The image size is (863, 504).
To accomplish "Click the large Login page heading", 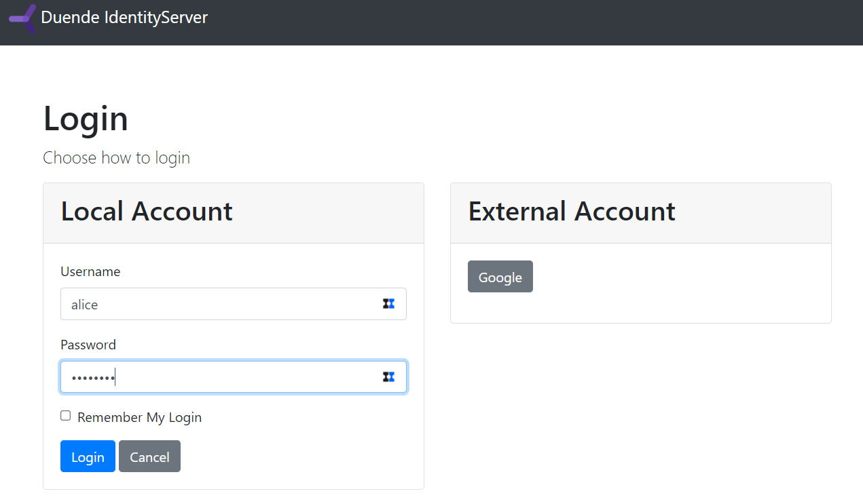I will pyautogui.click(x=86, y=119).
